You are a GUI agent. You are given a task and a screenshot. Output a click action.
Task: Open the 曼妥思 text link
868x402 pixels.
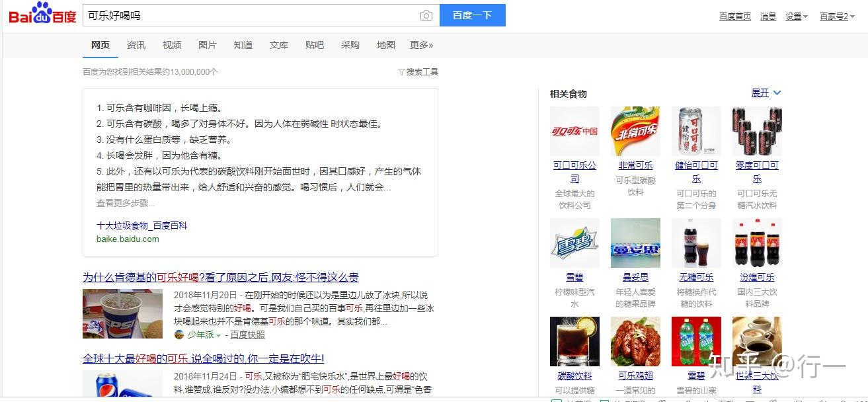(635, 277)
